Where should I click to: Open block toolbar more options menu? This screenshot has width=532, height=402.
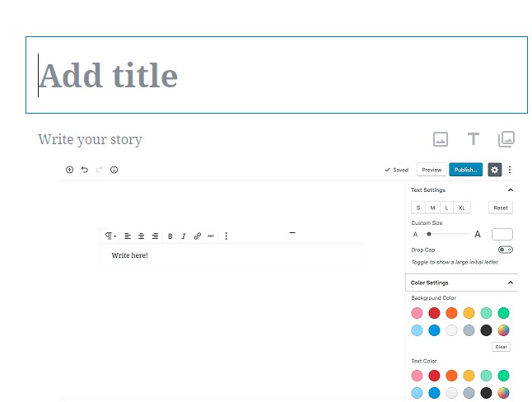click(226, 236)
